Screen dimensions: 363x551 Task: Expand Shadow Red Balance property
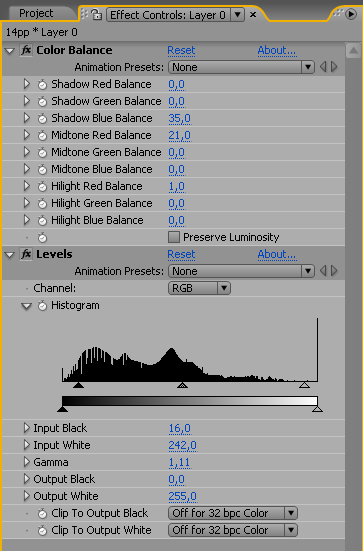pyautogui.click(x=27, y=84)
